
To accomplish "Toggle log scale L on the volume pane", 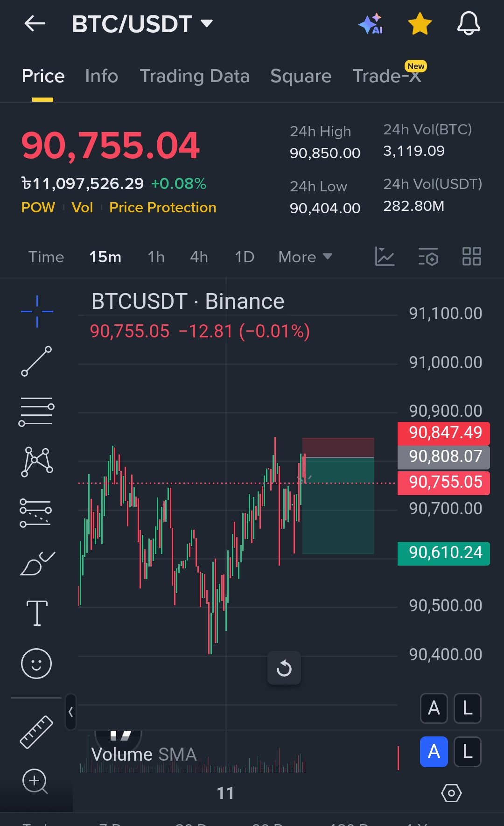I will click(468, 752).
